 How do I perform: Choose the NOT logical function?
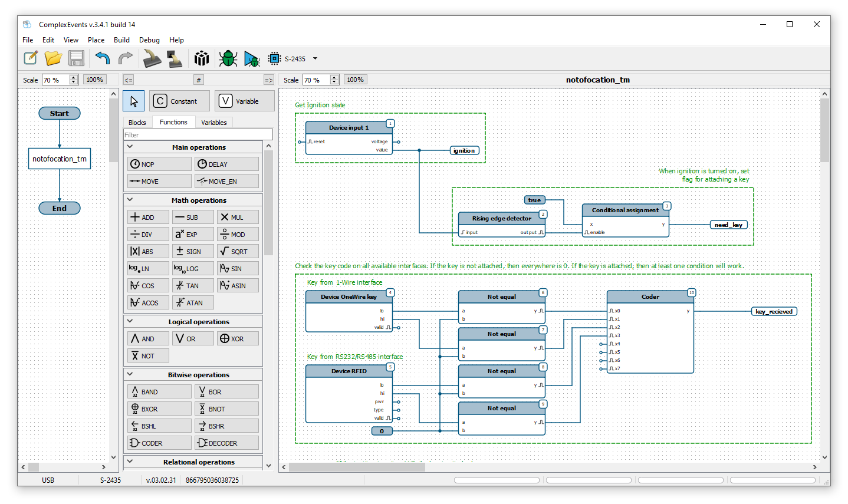click(x=148, y=355)
